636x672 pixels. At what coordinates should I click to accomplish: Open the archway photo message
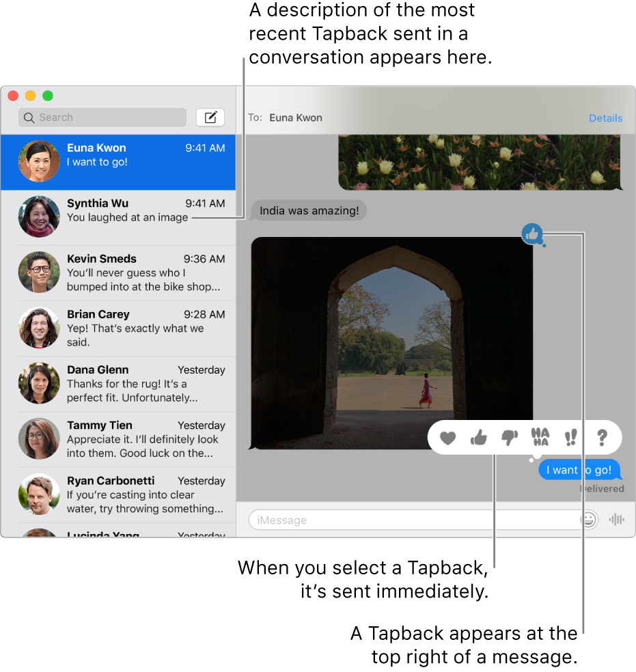pos(391,343)
